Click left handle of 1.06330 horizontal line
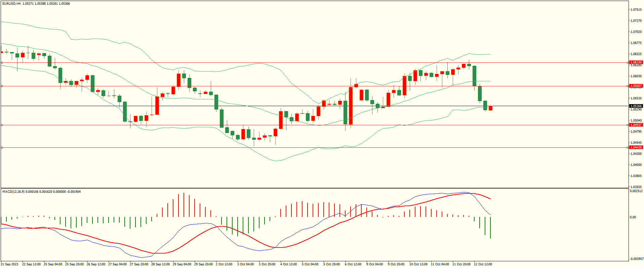The height and width of the screenshot is (268, 644). coord(2,62)
